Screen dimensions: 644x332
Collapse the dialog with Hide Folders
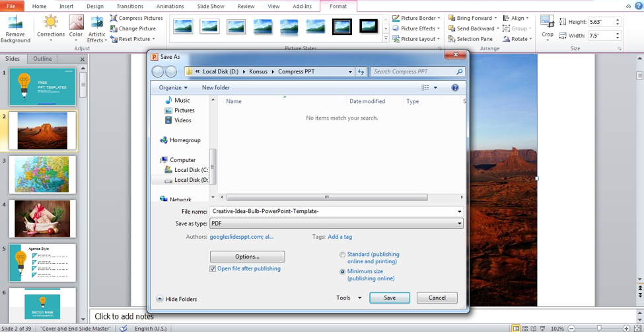[176, 299]
